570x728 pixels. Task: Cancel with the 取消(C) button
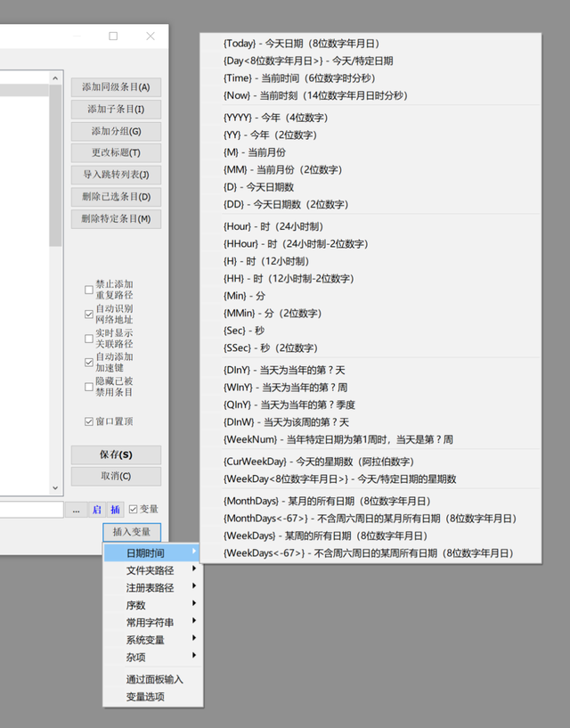point(116,477)
